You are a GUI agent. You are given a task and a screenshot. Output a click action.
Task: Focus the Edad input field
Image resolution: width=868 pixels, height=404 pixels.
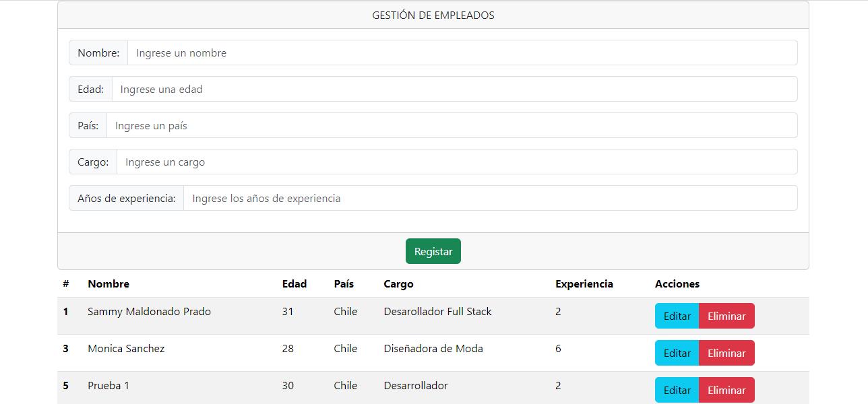(454, 89)
